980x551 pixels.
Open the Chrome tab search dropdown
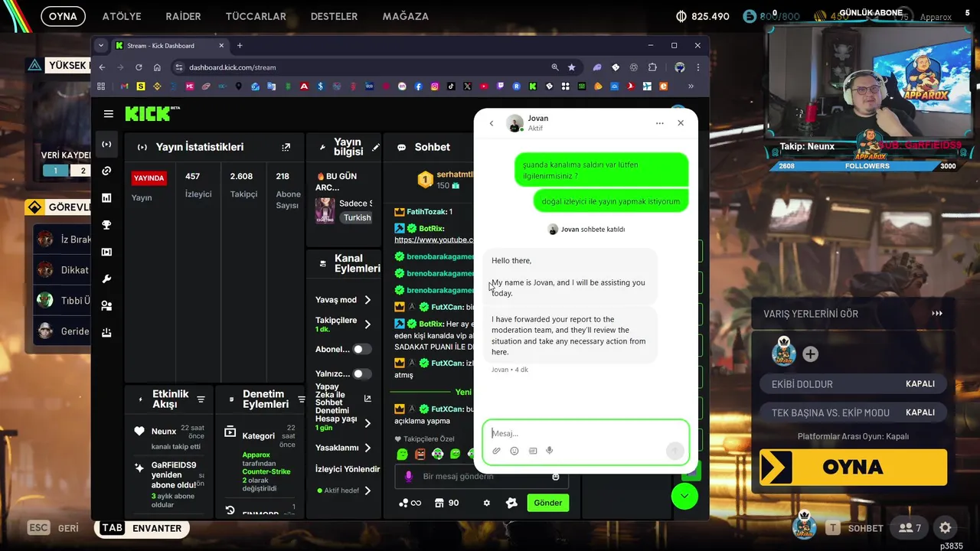point(101,46)
